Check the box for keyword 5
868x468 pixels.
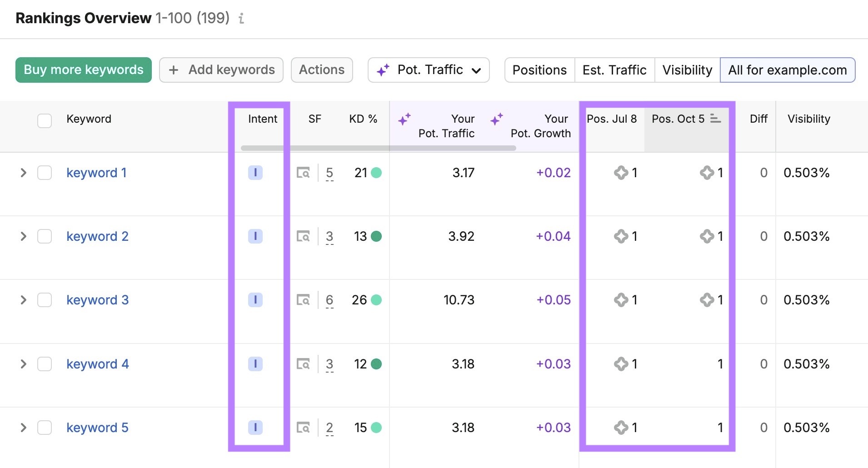pos(45,428)
